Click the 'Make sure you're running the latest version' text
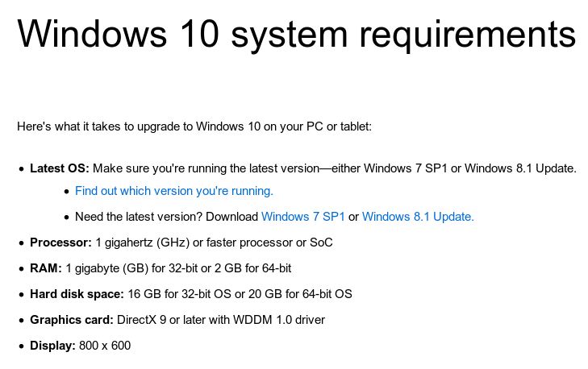 coord(206,168)
